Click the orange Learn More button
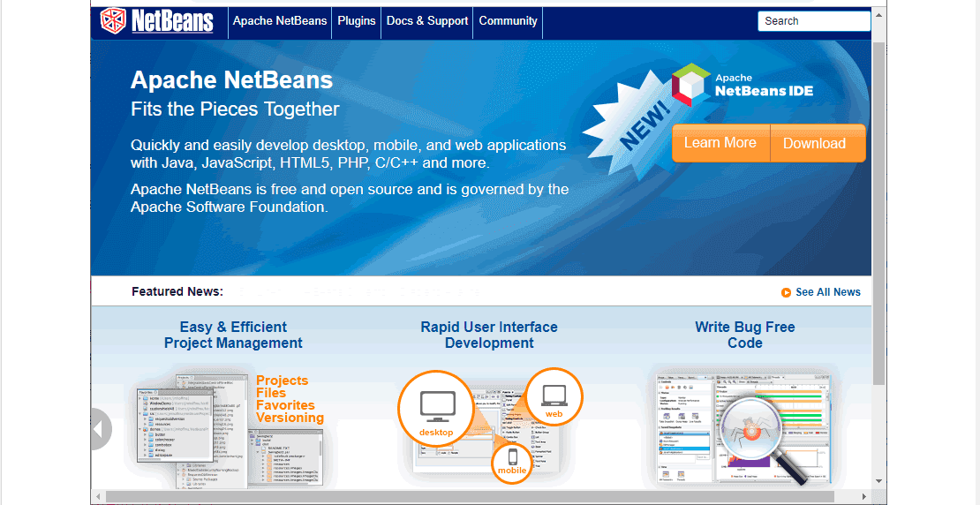 point(720,143)
